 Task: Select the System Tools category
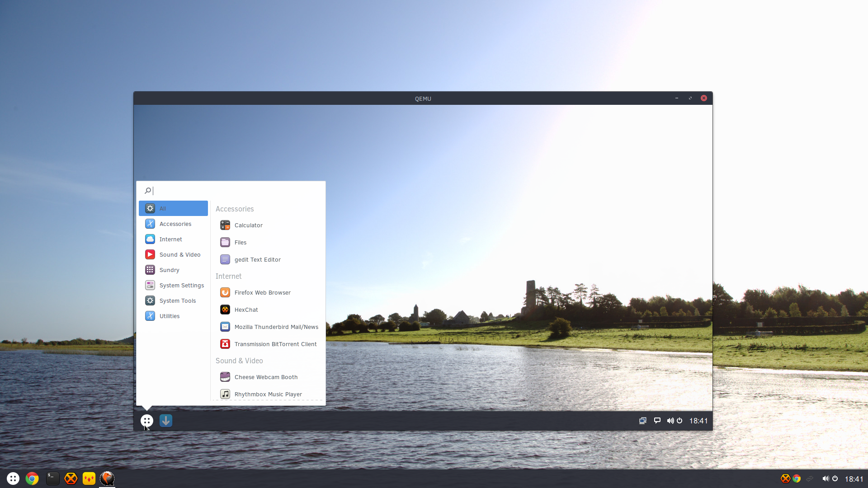point(173,300)
